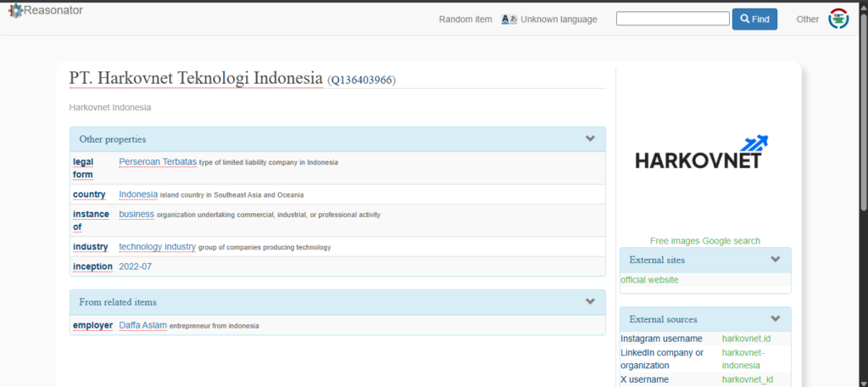Screen dimensions: 868x387
Task: Click the Find search button
Action: click(x=754, y=19)
